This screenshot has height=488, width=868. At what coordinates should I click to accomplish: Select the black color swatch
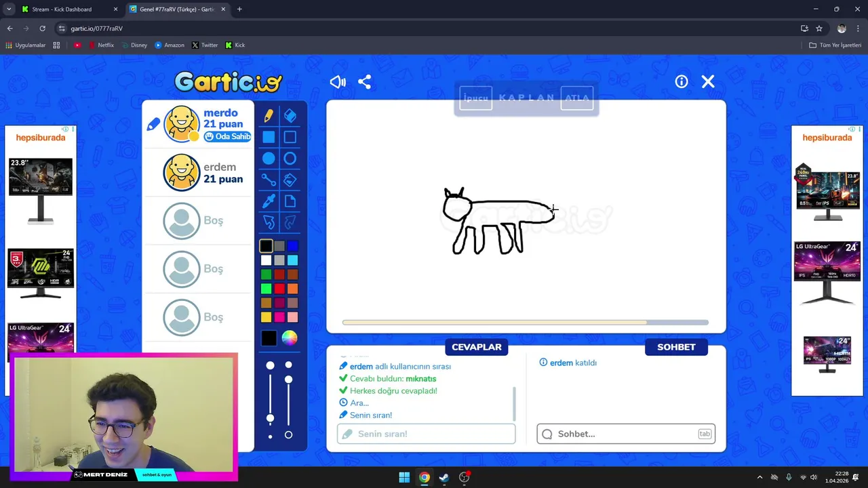(x=266, y=247)
